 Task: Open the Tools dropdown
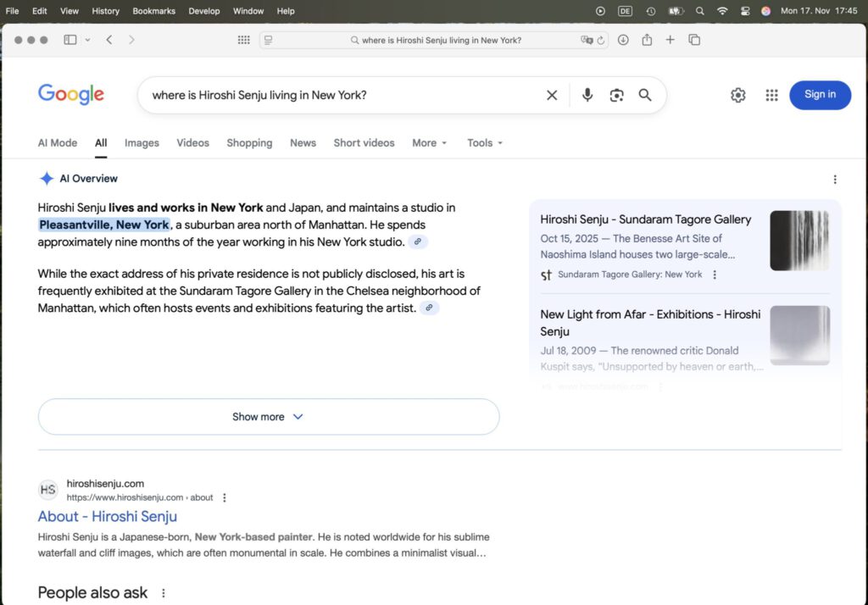[485, 143]
